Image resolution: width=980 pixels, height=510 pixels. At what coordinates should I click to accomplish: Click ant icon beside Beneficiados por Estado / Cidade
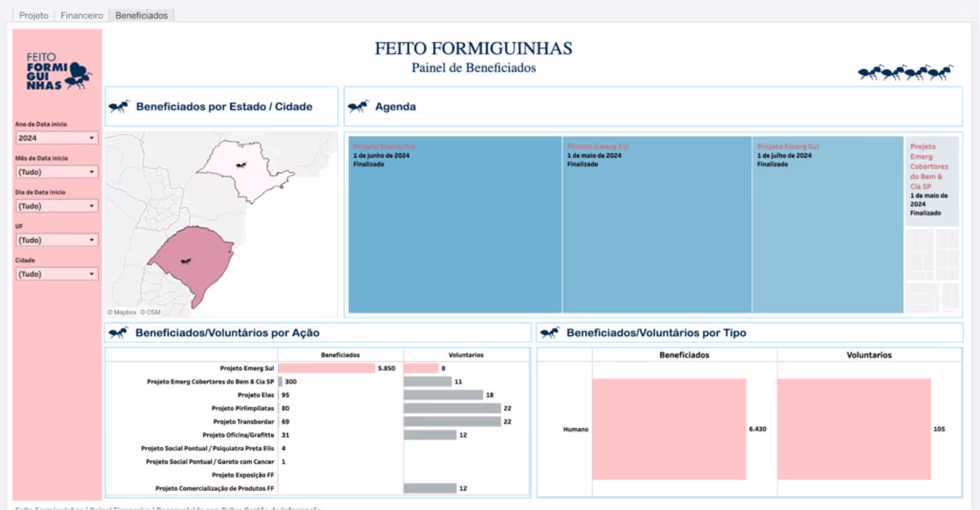point(119,106)
